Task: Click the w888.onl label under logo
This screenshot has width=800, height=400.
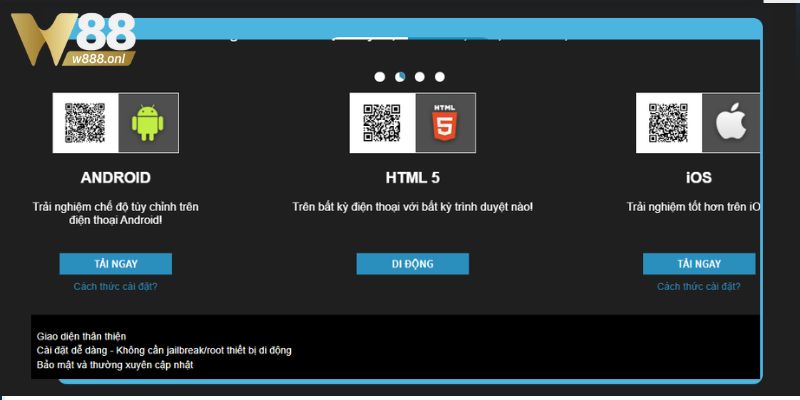Action: 99,59
